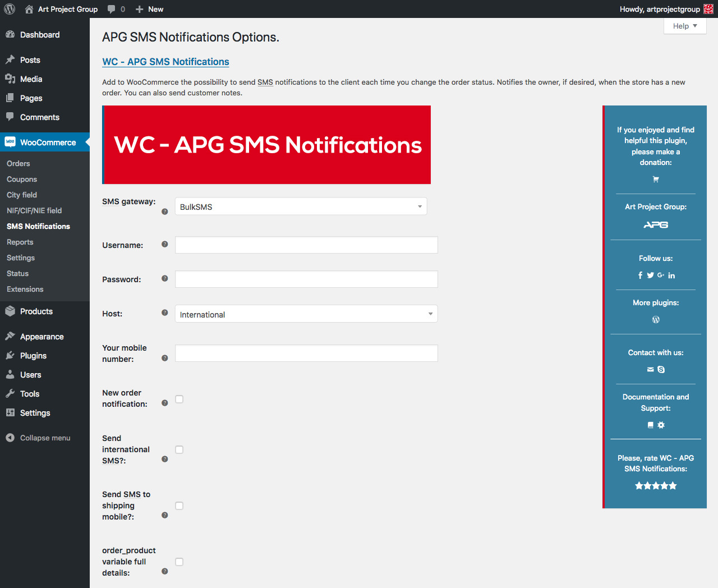
Task: Enable Send international SMS checkbox
Action: click(179, 450)
